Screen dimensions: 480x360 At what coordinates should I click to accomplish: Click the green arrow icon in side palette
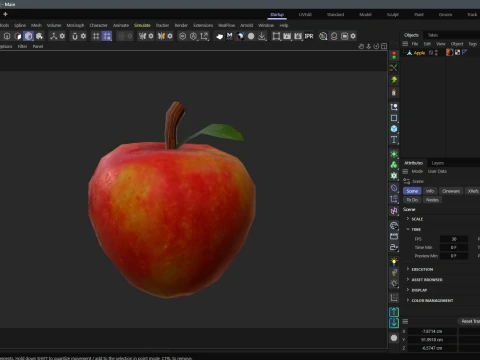(394, 80)
